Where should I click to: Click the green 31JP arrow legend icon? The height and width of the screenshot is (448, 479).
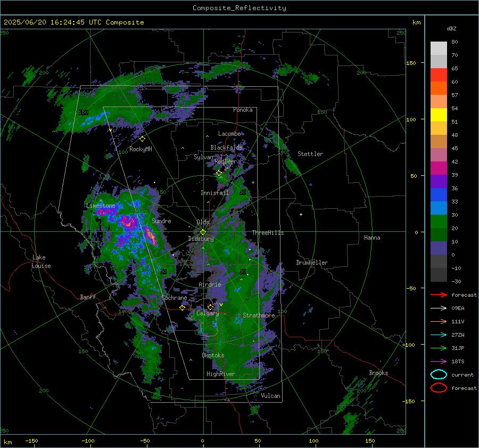click(439, 348)
